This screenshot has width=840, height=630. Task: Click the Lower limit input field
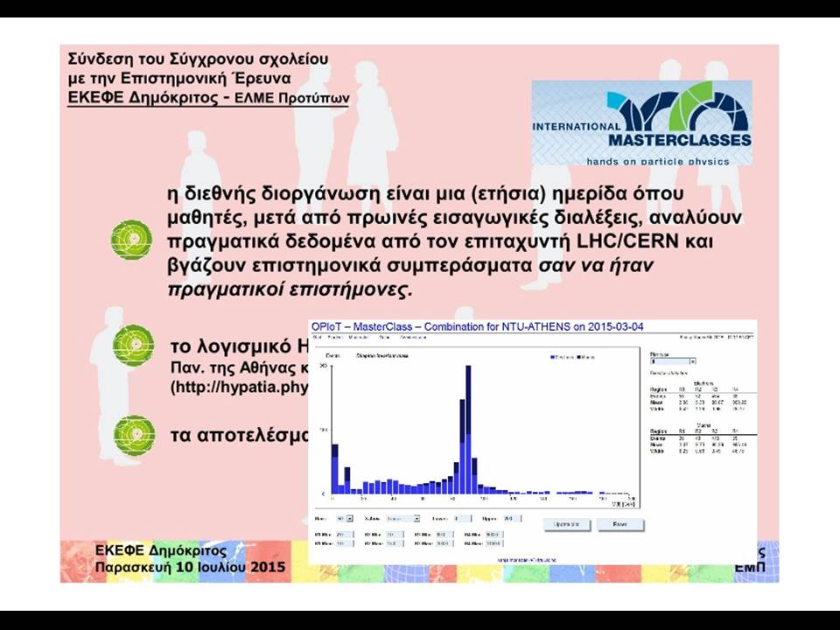[x=463, y=519]
